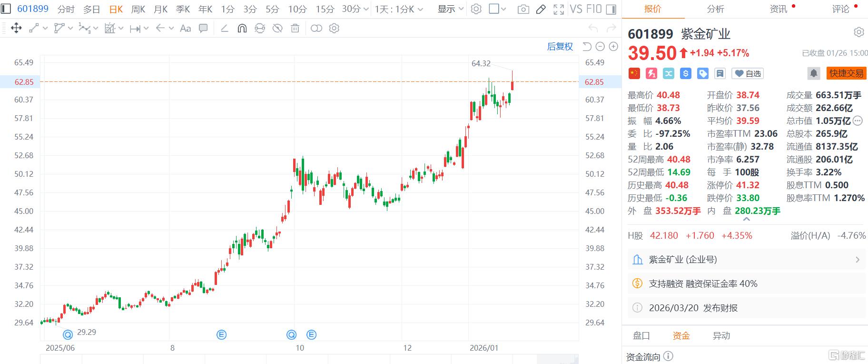This screenshot has height=364, width=868.
Task: Toggle 自选 watchlist favorite button
Action: pyautogui.click(x=748, y=73)
